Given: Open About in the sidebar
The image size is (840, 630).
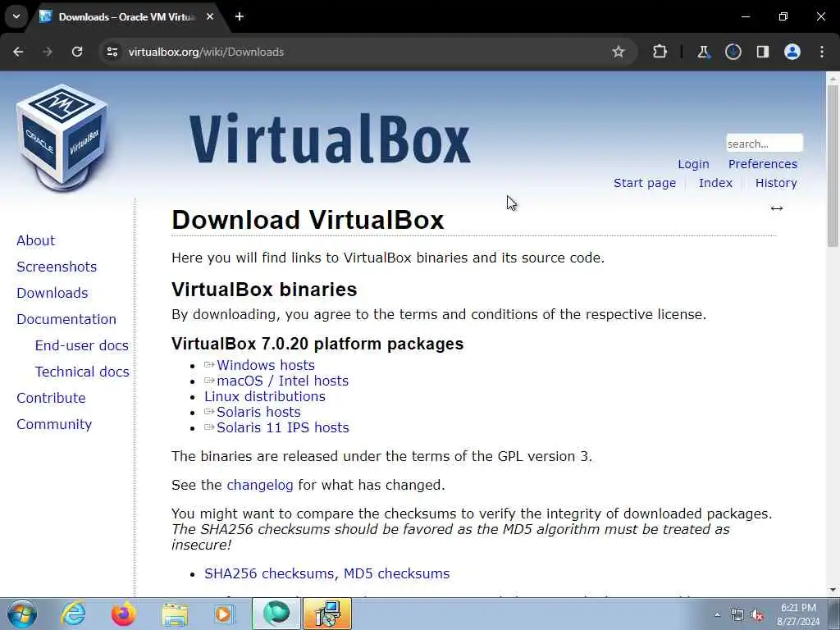Looking at the screenshot, I should [36, 240].
